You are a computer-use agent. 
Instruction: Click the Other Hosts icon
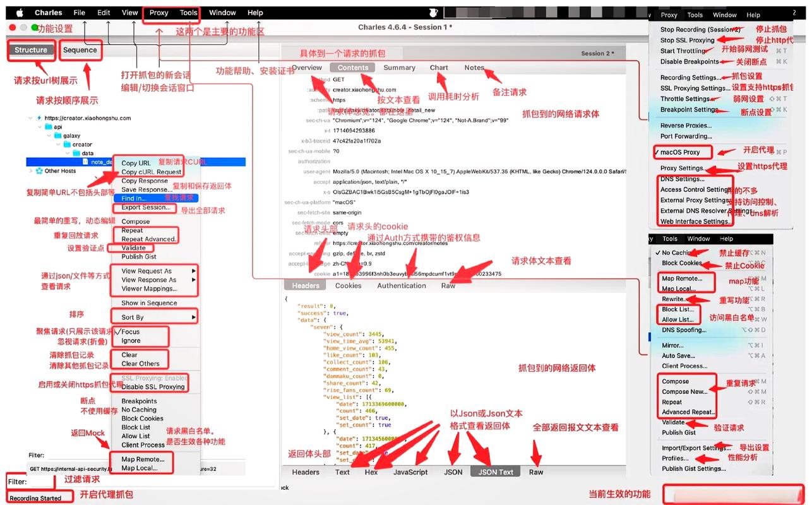click(x=39, y=171)
